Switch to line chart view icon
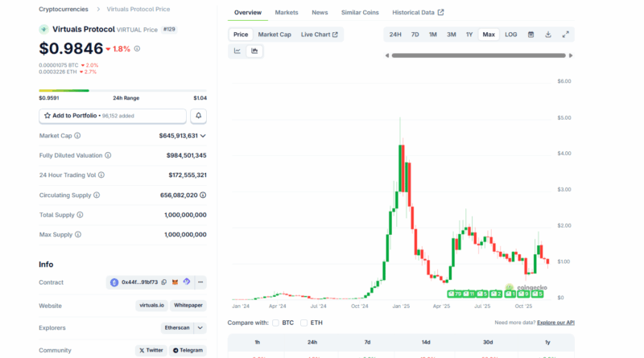Screen dimensions: 644x358 point(237,51)
